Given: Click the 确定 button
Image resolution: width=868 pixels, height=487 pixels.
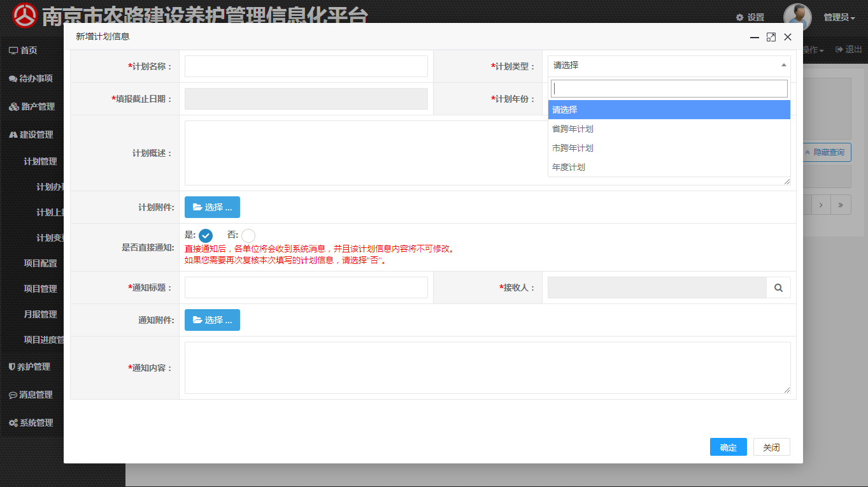Looking at the screenshot, I should click(729, 447).
